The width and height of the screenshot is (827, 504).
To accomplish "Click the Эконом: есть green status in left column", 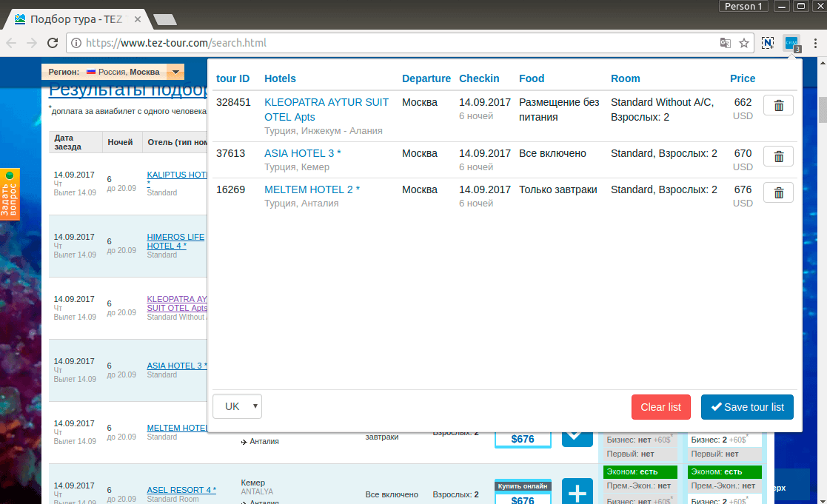I will tap(640, 472).
